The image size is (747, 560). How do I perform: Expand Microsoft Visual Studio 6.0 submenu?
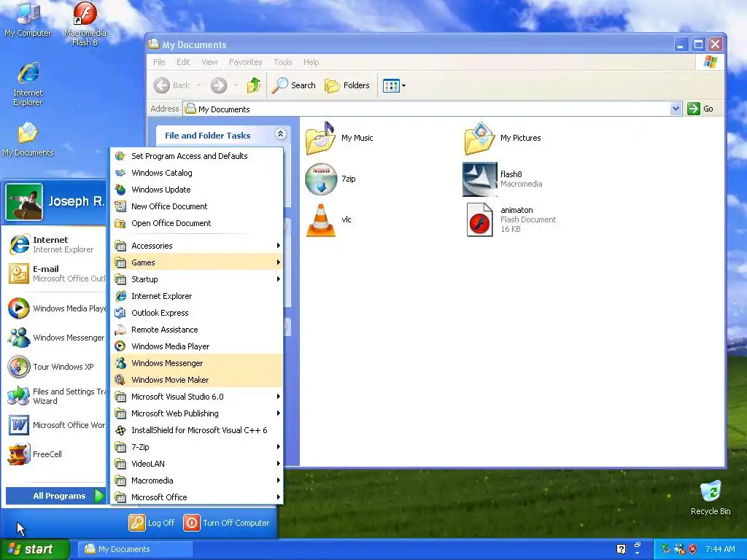click(197, 397)
